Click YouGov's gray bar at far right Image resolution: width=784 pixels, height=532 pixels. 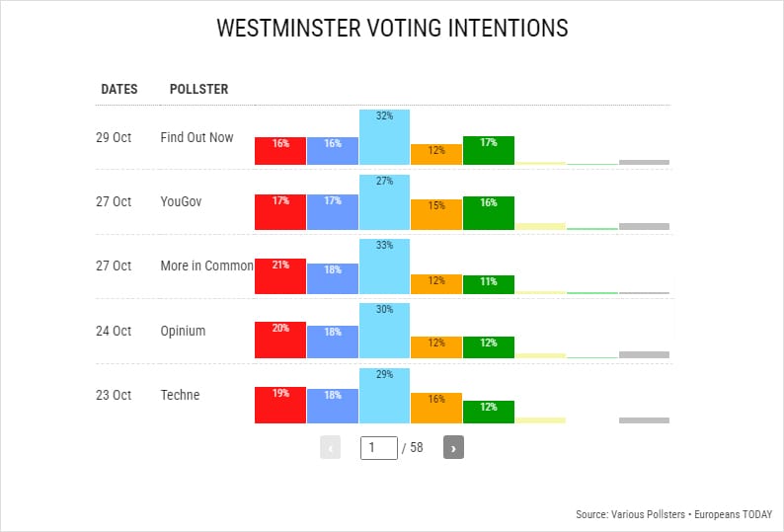(644, 226)
